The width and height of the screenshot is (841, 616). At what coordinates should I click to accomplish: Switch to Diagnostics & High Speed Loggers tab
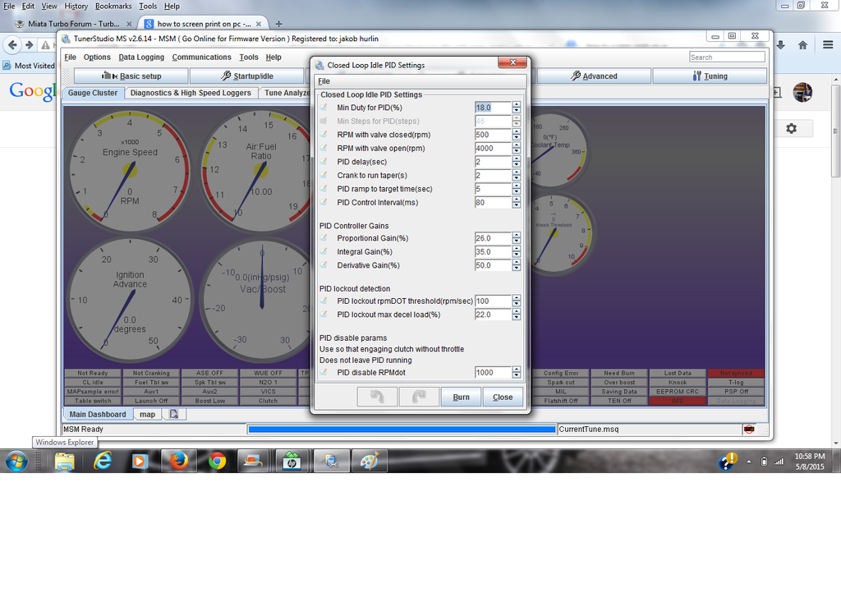tap(191, 93)
